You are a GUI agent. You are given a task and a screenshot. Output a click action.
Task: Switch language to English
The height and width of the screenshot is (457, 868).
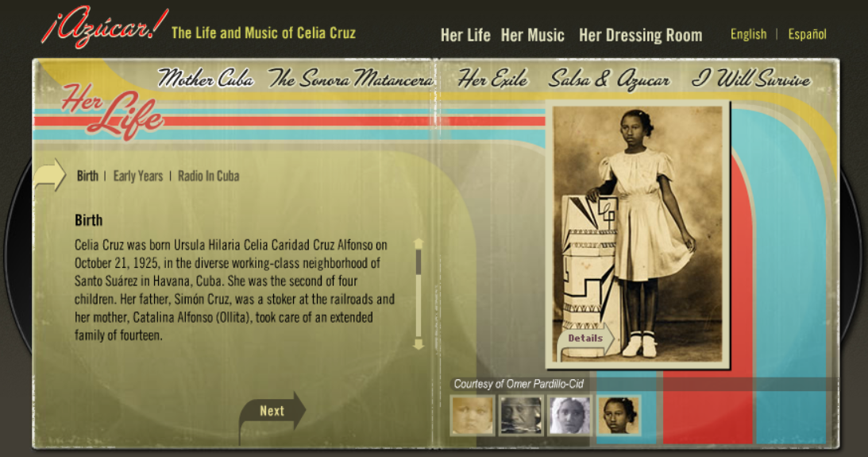(x=748, y=34)
